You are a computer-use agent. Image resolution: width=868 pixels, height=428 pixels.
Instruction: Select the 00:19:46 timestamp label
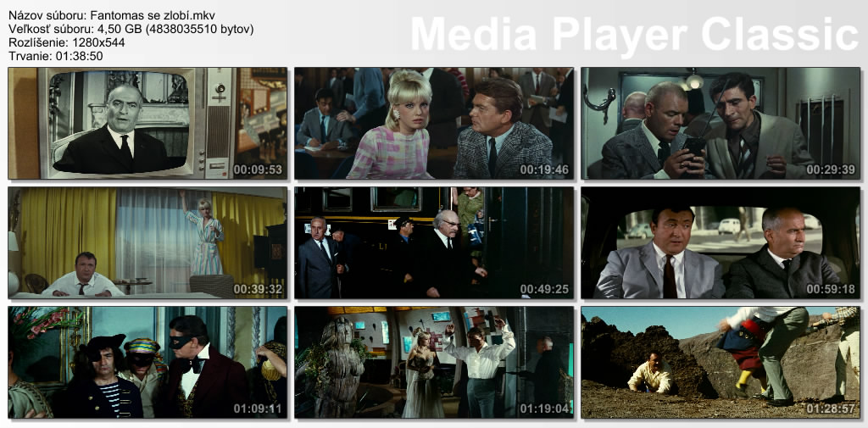pos(546,170)
